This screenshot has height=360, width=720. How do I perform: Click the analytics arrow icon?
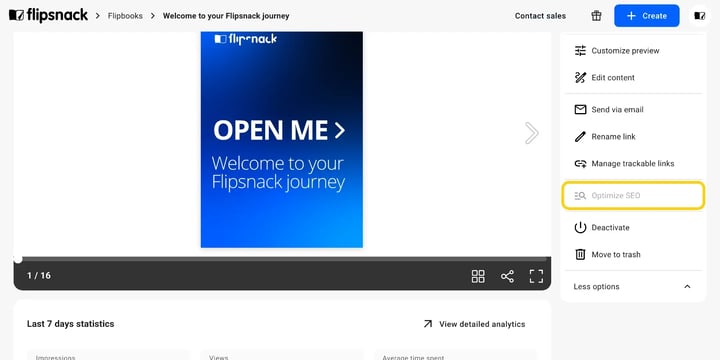[428, 324]
